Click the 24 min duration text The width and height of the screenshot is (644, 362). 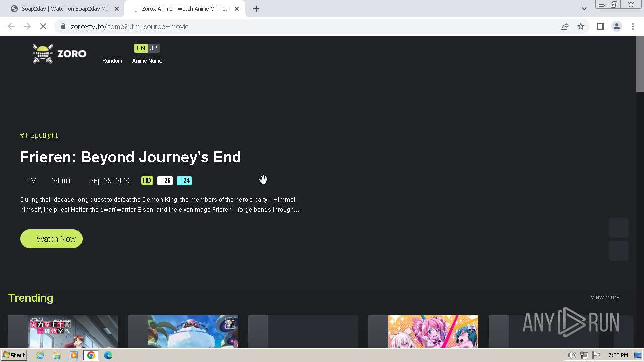pos(62,180)
